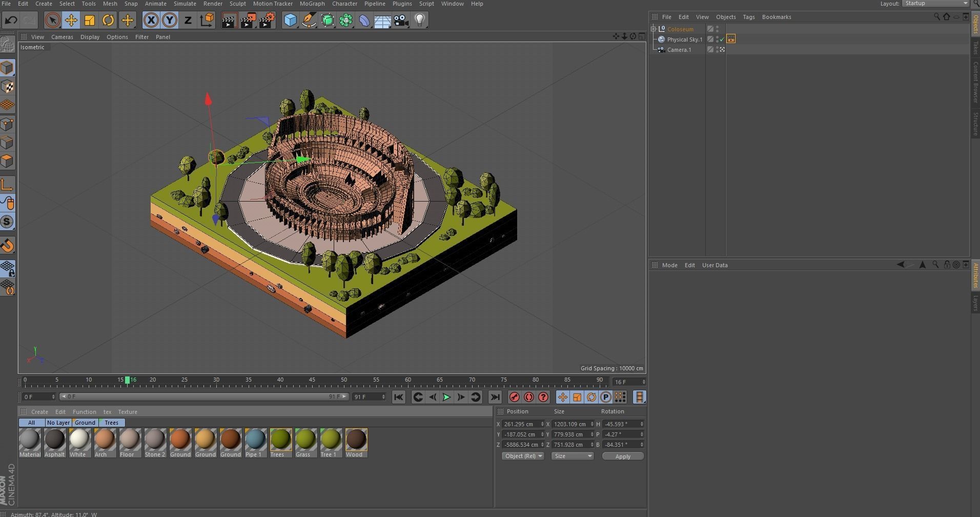Add a Light object
Viewport: 980px width, 517px height.
[x=420, y=21]
